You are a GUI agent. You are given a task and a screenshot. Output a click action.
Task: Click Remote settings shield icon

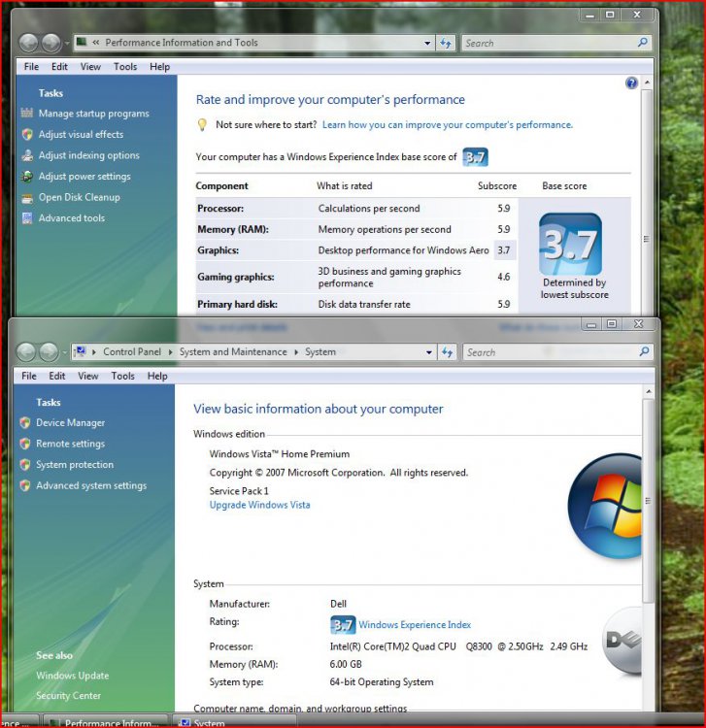tap(25, 444)
